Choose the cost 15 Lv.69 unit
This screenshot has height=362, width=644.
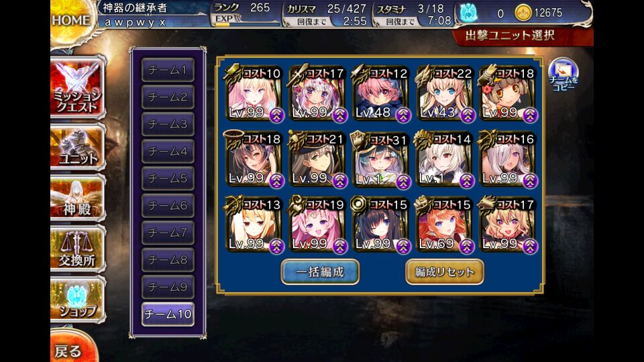click(444, 225)
